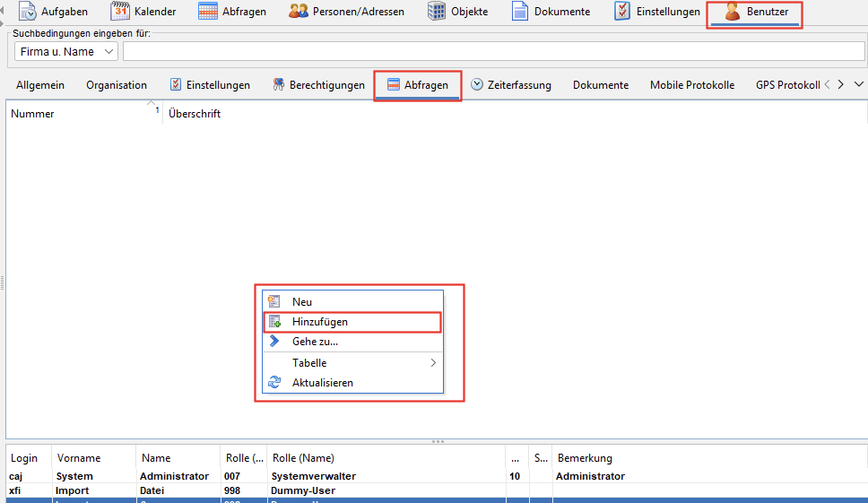Select the Benutzer module
Viewport: 868px width, 503px height.
coord(755,13)
